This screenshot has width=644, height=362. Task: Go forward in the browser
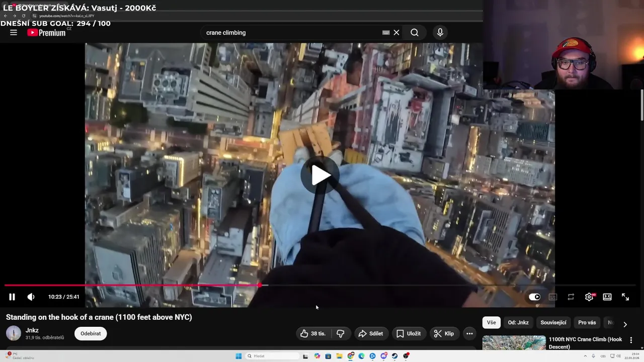tap(14, 16)
